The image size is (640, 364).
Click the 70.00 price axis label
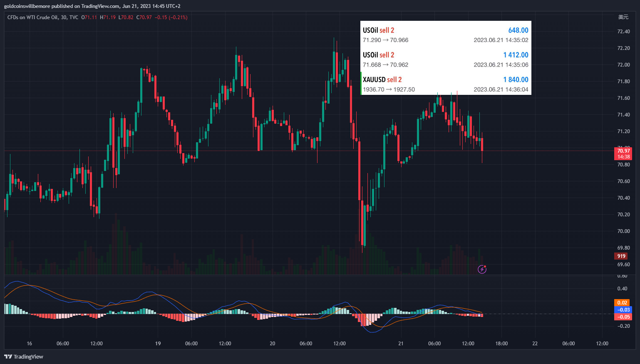[623, 231]
